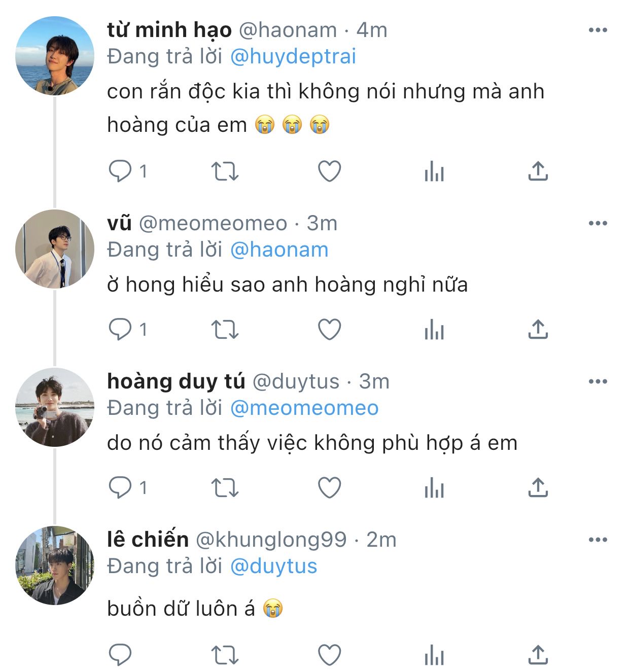The image size is (630, 672).
Task: Retweet từ minh hạo's tweet
Action: pos(225,171)
